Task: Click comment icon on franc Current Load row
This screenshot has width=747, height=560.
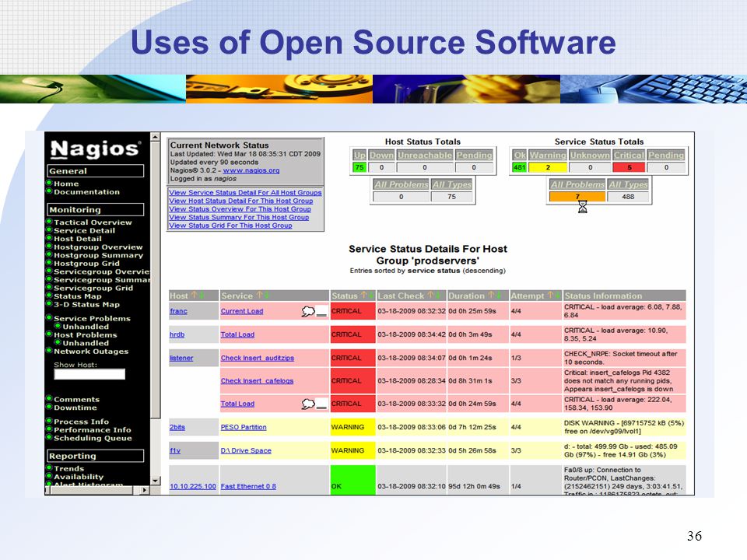Action: click(308, 311)
